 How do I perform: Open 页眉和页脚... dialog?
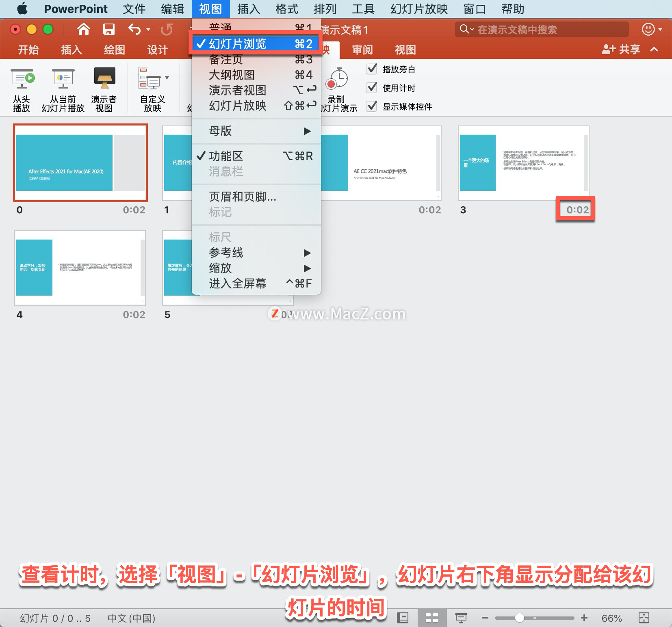pos(256,197)
